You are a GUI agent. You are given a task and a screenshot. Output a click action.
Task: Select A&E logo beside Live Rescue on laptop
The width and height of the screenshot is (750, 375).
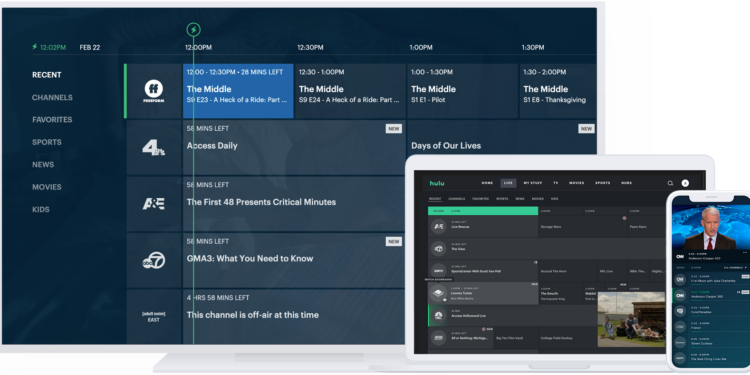pos(439,227)
